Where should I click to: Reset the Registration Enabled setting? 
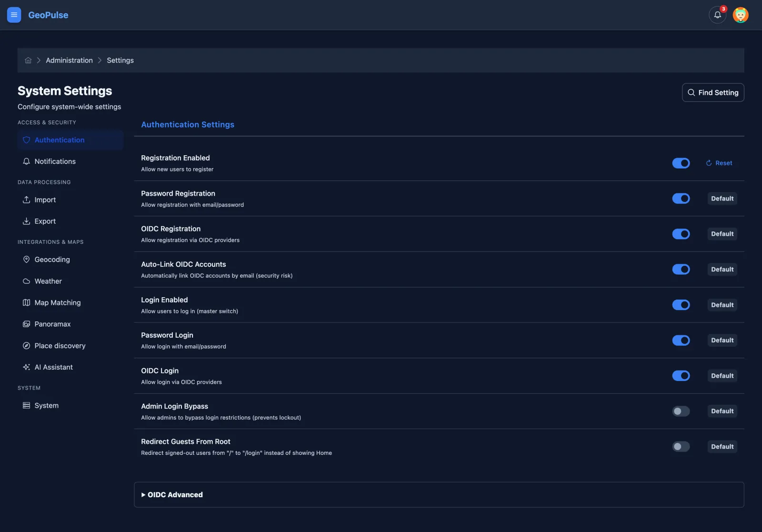(x=719, y=163)
